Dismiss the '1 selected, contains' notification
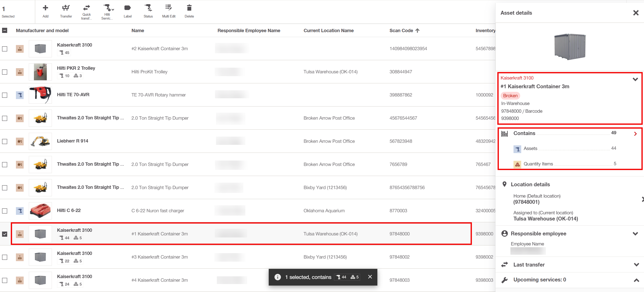This screenshot has height=292, width=644. click(370, 277)
